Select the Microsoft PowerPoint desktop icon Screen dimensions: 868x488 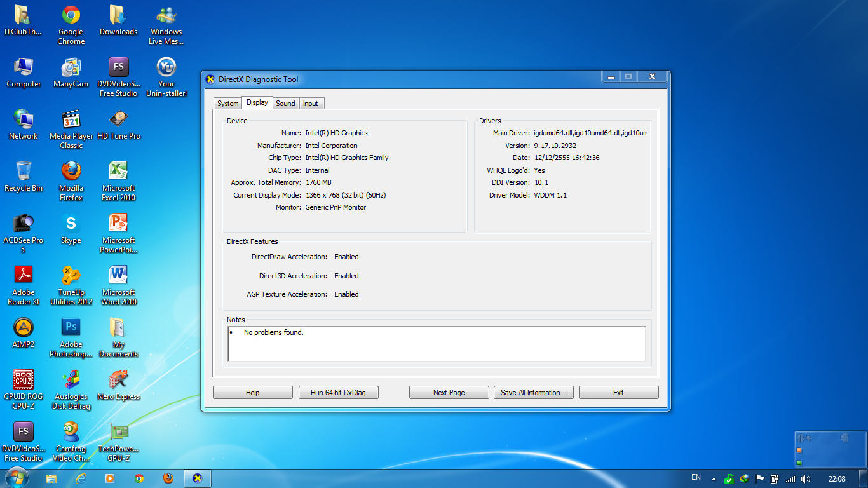click(x=118, y=234)
